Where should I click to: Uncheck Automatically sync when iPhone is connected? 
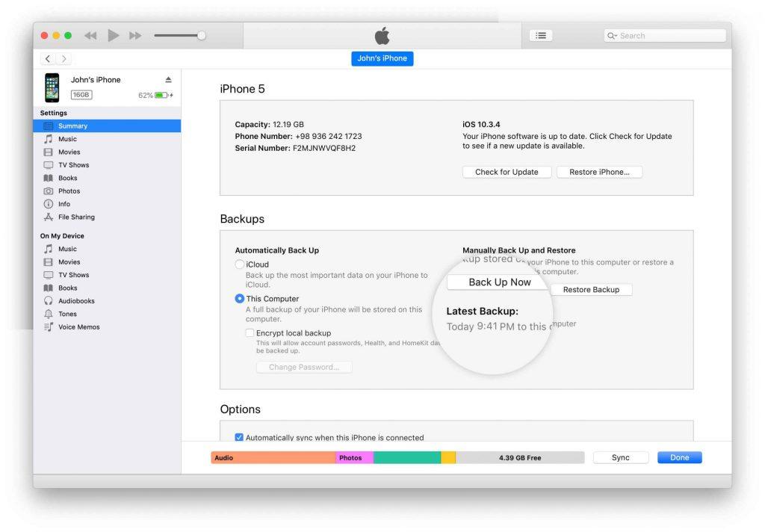239,438
